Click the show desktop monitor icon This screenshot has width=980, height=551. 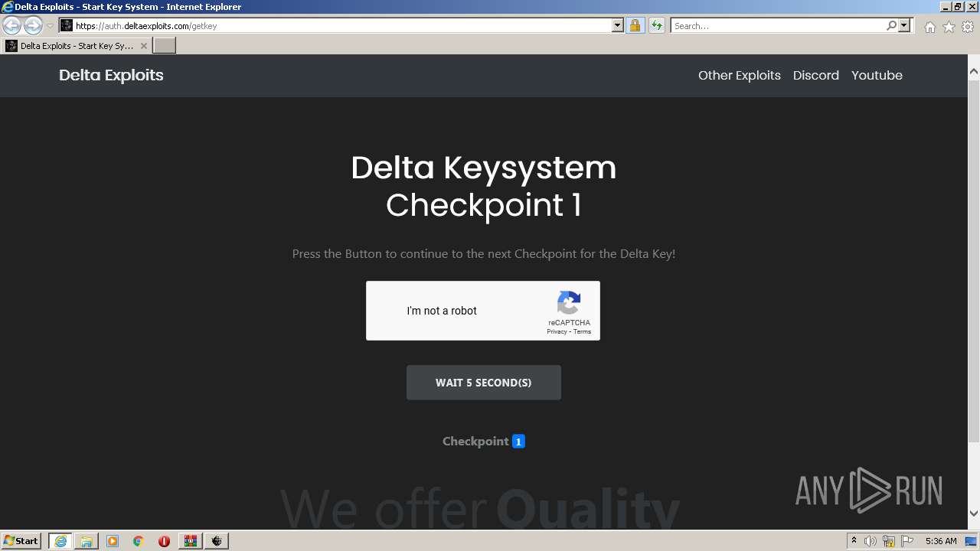[x=972, y=541]
